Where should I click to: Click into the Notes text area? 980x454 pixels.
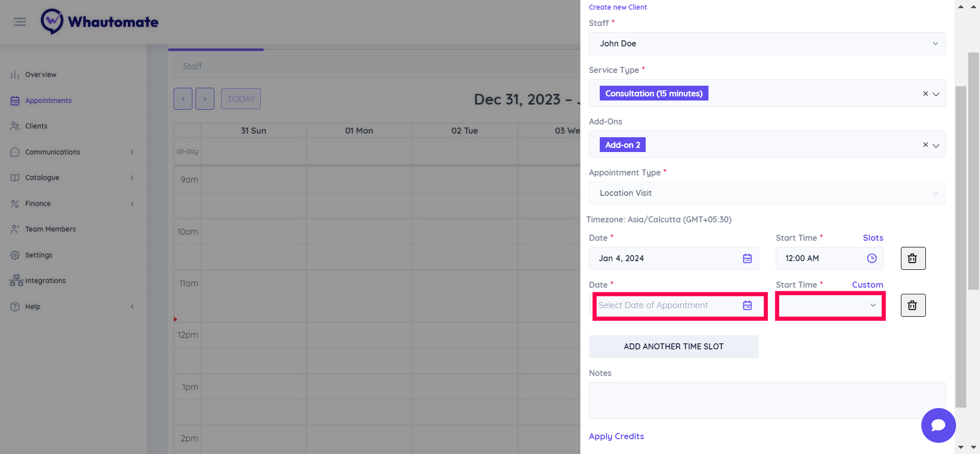pos(767,400)
